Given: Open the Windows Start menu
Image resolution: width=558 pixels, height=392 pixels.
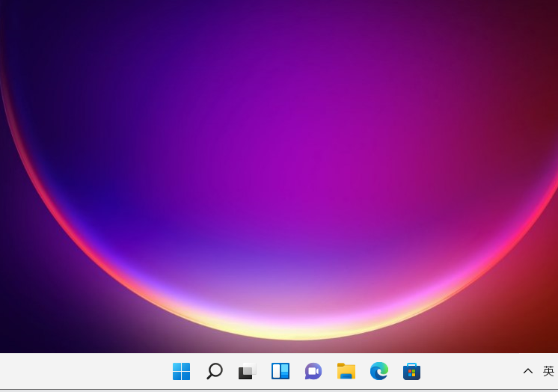Looking at the screenshot, I should [x=181, y=371].
